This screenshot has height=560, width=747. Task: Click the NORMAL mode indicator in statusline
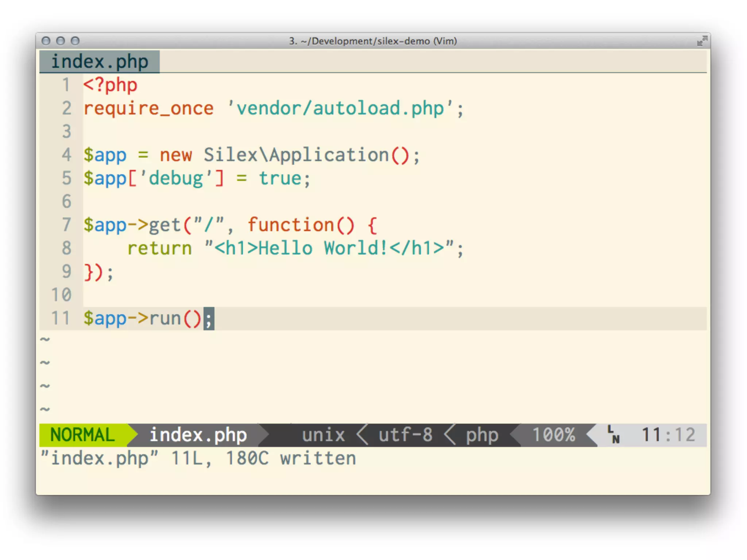tap(82, 435)
